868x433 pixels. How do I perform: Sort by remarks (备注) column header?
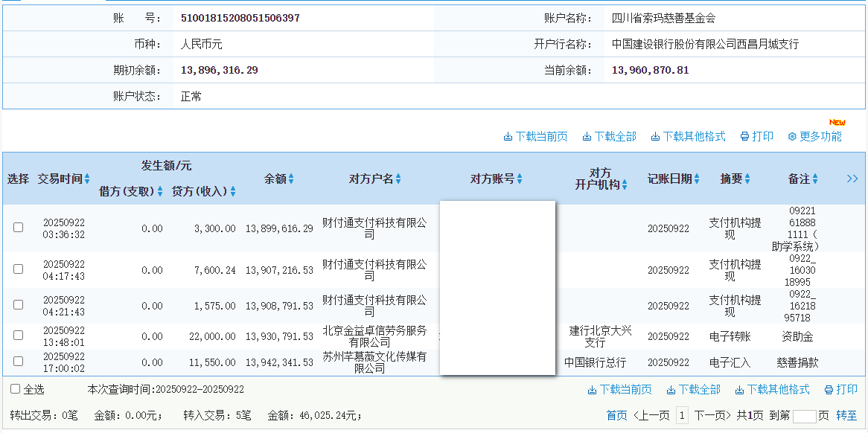point(803,179)
